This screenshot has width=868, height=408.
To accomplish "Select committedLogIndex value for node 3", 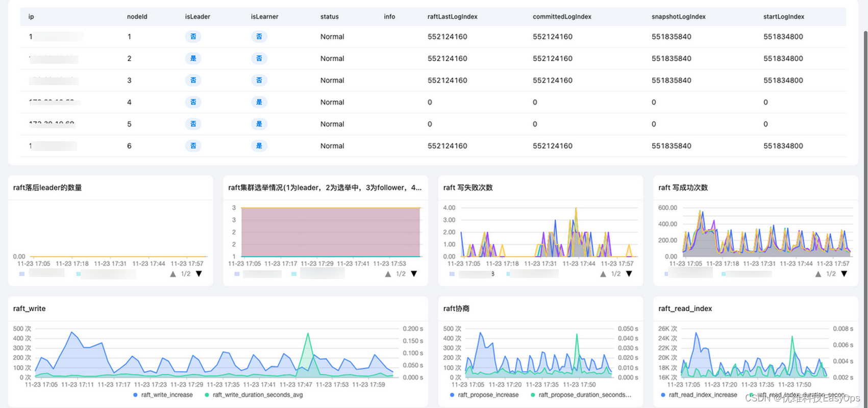I will (552, 81).
